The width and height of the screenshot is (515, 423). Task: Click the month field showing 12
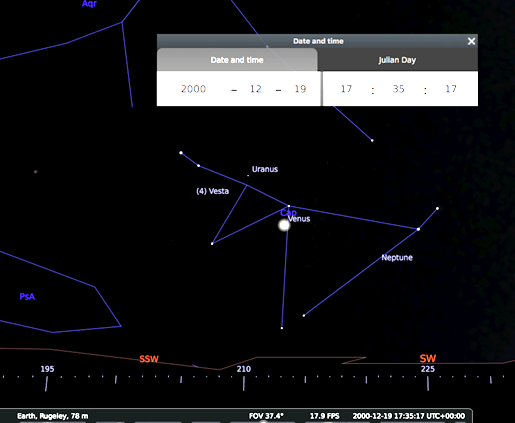tap(256, 89)
